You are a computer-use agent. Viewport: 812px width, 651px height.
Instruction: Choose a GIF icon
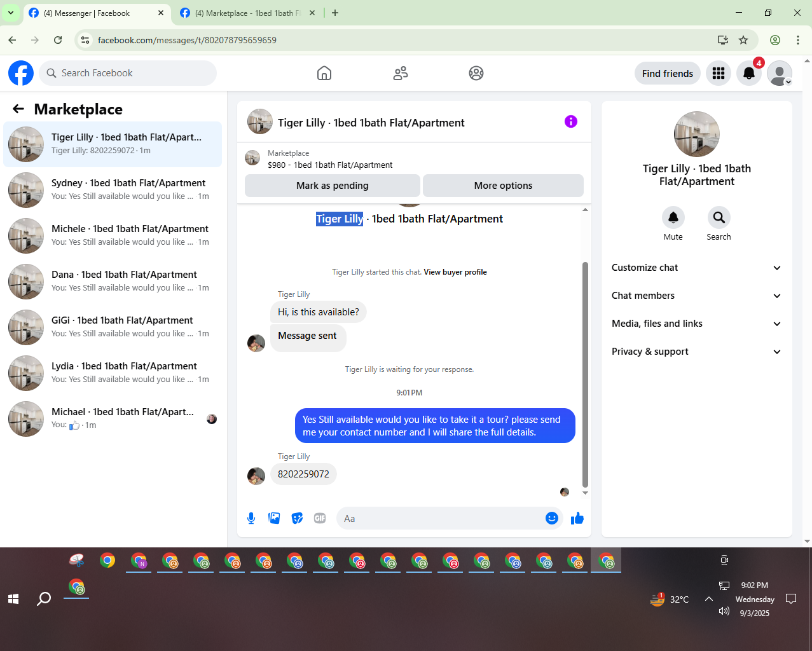(x=320, y=518)
